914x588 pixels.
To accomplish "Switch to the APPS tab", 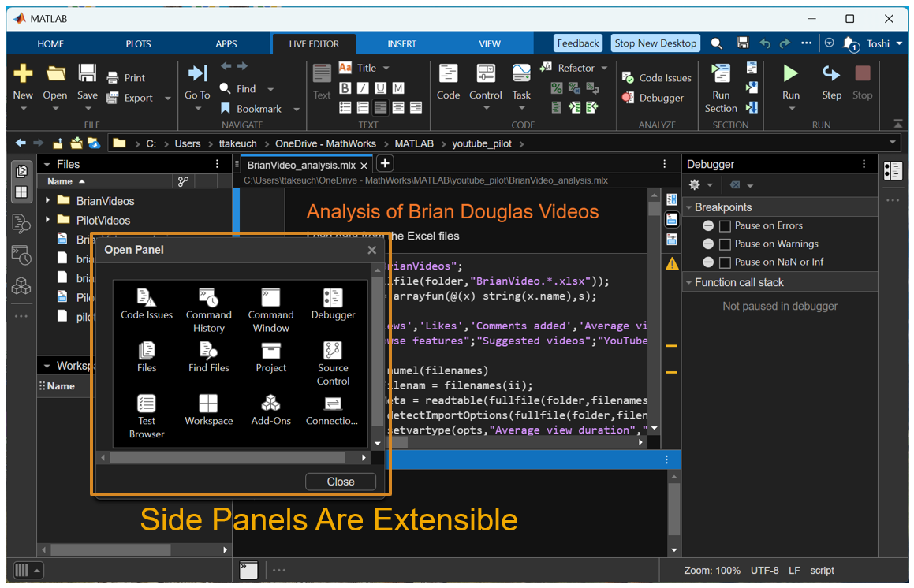I will click(226, 43).
